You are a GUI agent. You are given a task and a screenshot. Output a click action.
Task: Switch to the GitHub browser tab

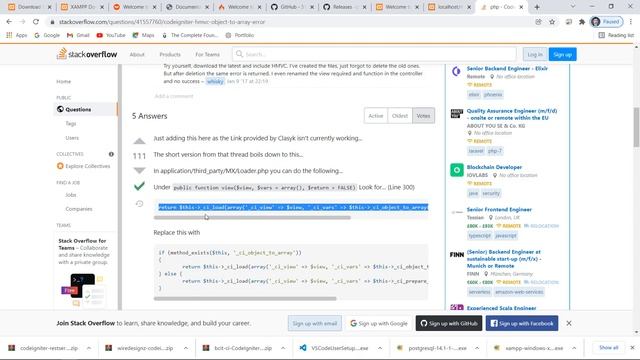[292, 7]
